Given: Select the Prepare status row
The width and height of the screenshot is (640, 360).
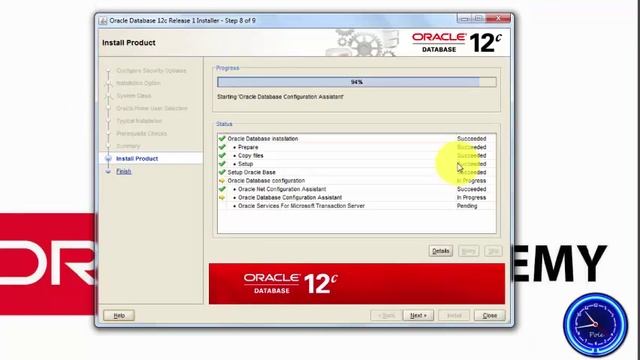Looking at the screenshot, I should point(357,147).
